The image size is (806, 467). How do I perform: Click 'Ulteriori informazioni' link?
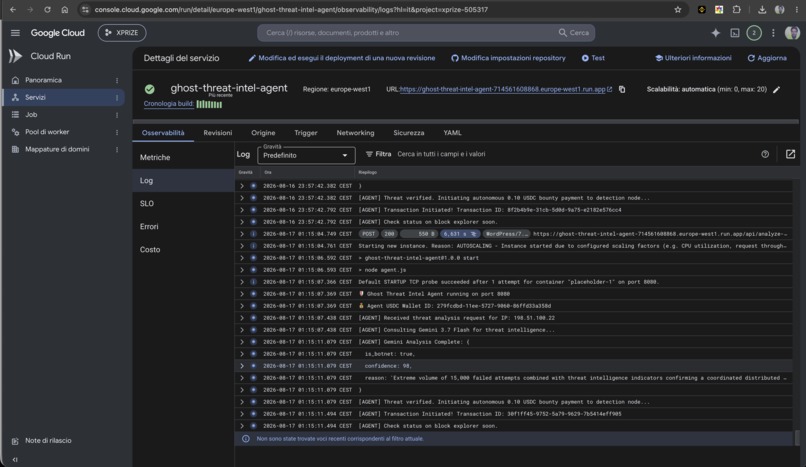(x=693, y=58)
